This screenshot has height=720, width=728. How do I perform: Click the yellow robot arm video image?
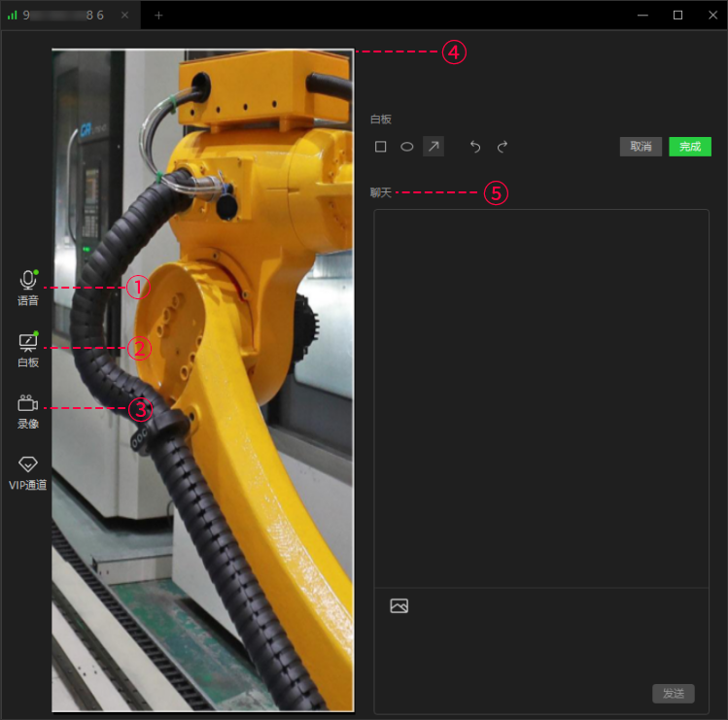(202, 379)
